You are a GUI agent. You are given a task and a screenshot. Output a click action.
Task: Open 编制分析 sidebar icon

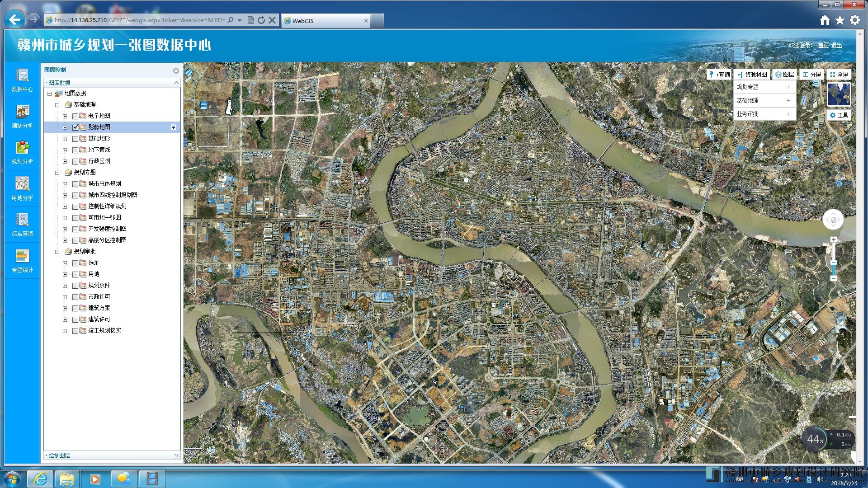tap(22, 117)
